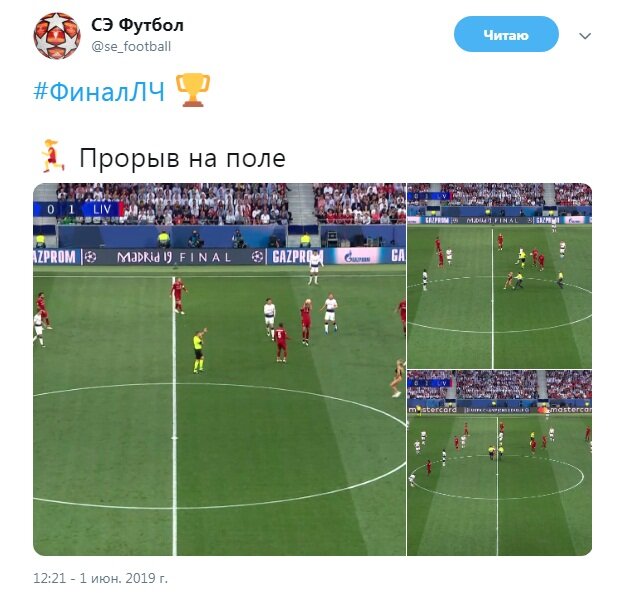Toggle the Читаю following button
This screenshot has width=618, height=593.
click(506, 34)
